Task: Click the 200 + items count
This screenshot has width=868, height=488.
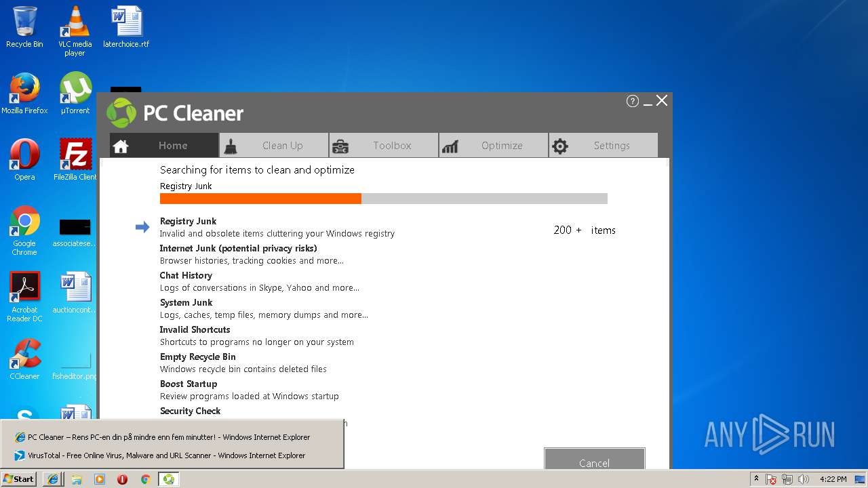Action: [585, 230]
